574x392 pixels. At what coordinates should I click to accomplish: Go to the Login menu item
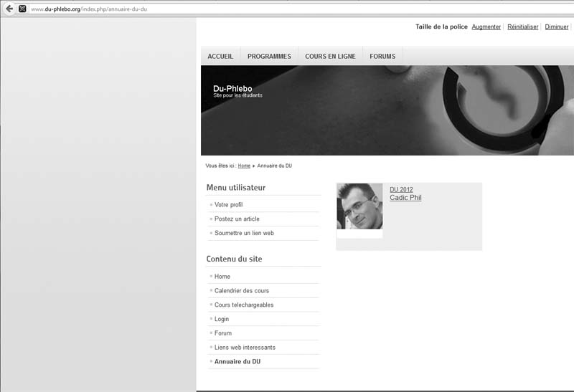pyautogui.click(x=222, y=319)
